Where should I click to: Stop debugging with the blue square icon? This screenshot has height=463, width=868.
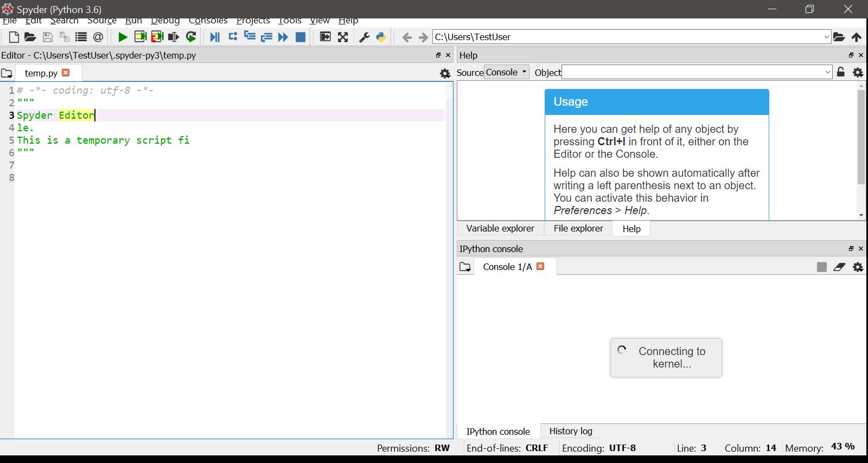click(300, 37)
